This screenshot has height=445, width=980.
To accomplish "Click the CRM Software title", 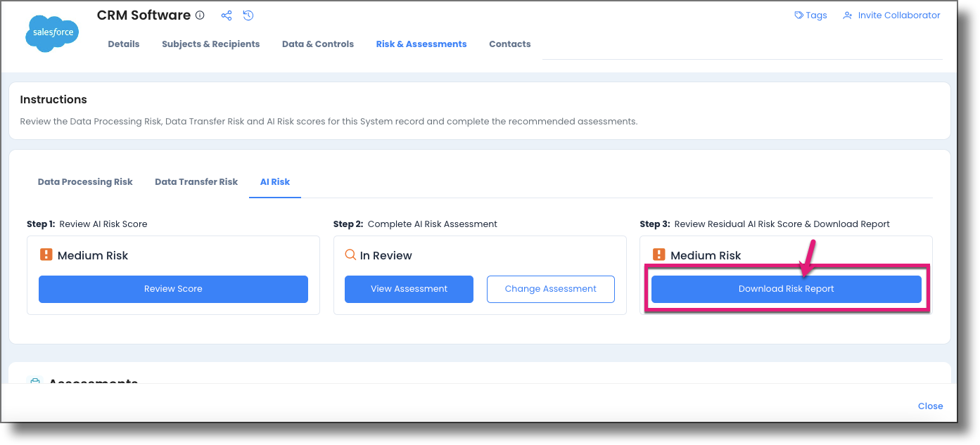I will (144, 15).
